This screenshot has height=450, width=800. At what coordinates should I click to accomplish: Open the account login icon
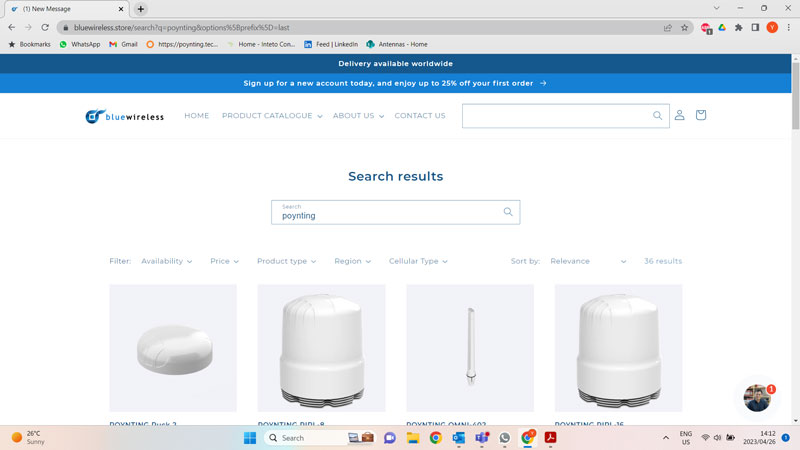coord(679,115)
